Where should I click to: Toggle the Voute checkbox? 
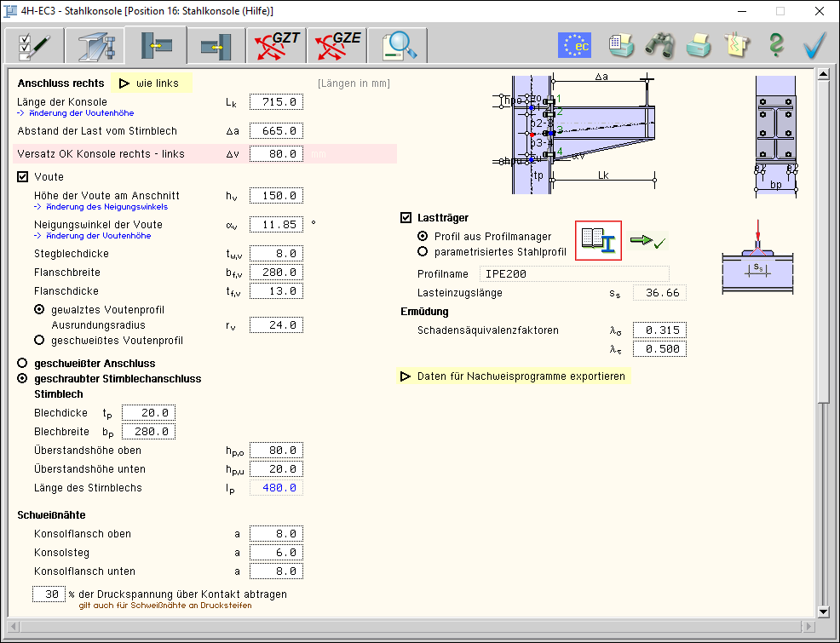pyautogui.click(x=23, y=177)
